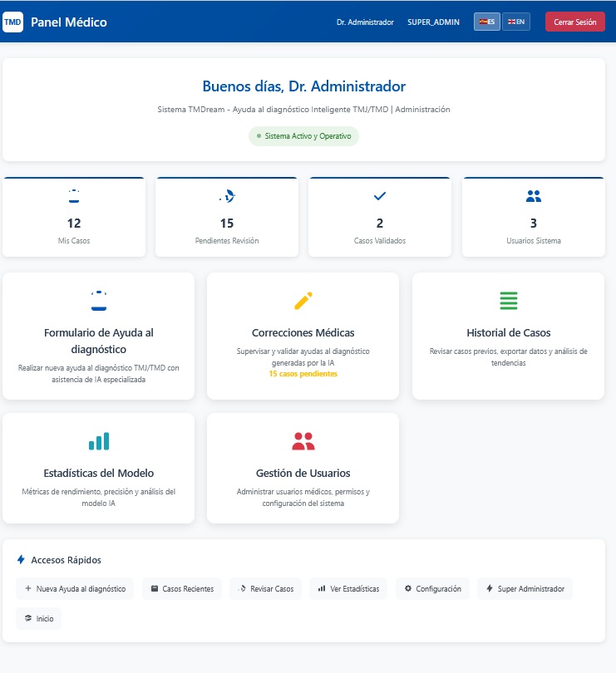
Task: Open the Formulario de Ayuda al diagnóstico title
Action: pos(99,341)
